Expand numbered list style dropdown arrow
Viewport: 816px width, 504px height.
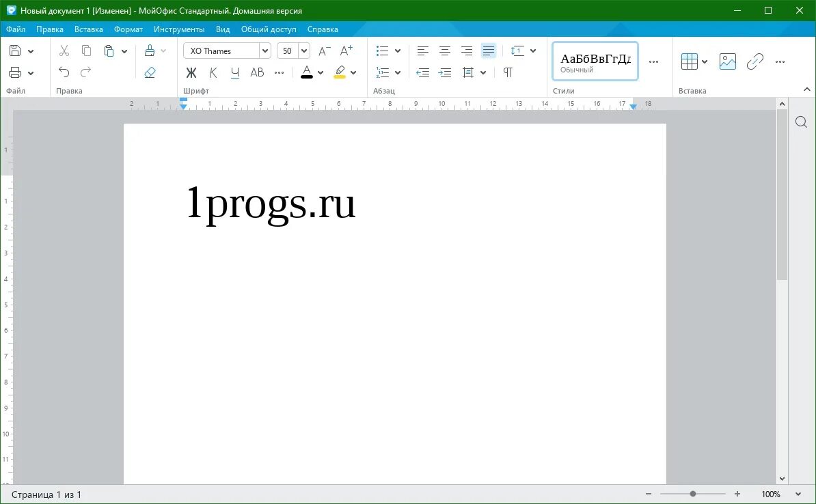click(x=398, y=73)
